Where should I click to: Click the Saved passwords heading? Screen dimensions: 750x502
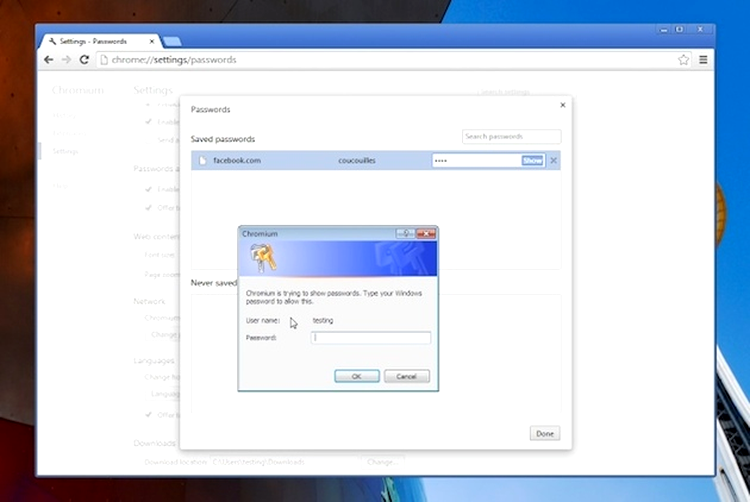click(x=223, y=139)
